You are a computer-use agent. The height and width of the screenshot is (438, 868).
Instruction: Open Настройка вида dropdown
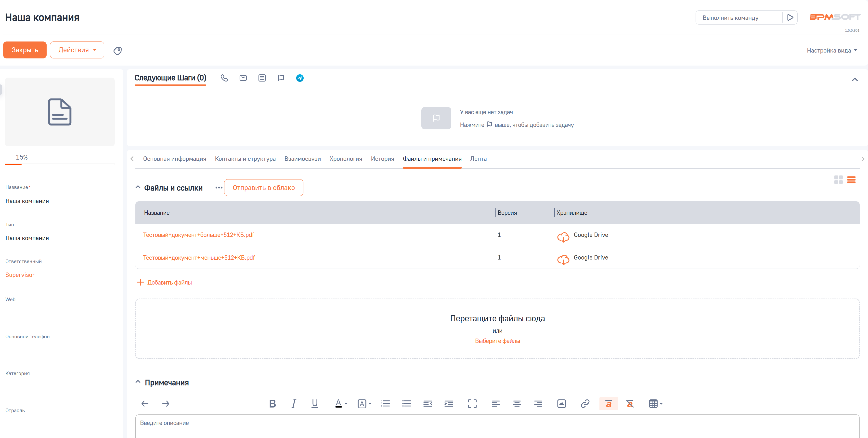coord(831,51)
